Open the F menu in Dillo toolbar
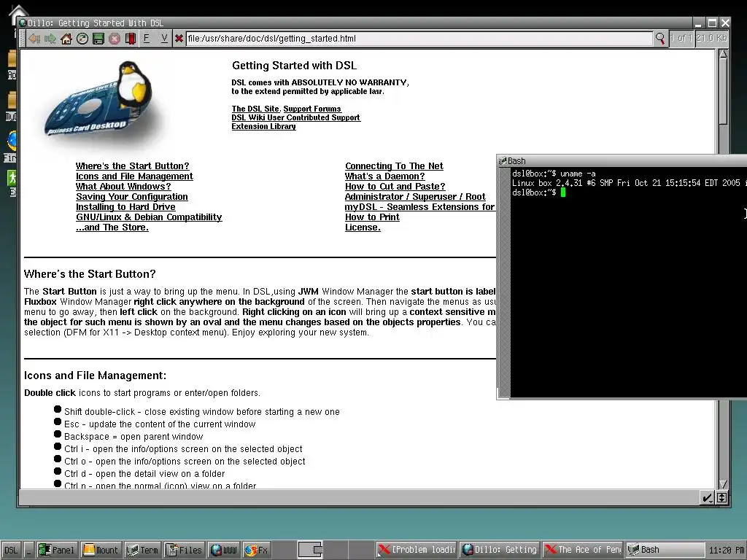Screen dimensions: 747x560 pyautogui.click(x=146, y=39)
